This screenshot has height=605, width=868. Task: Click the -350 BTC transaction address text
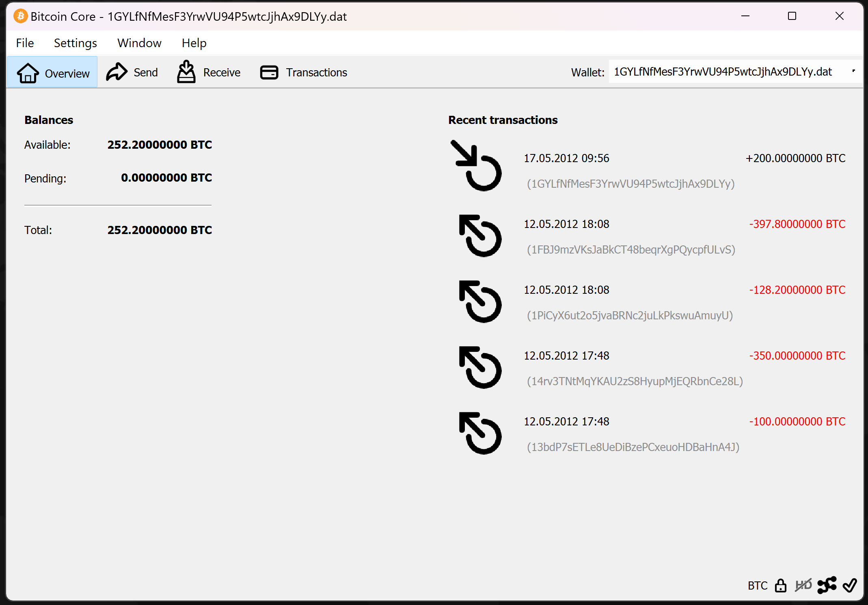click(635, 381)
